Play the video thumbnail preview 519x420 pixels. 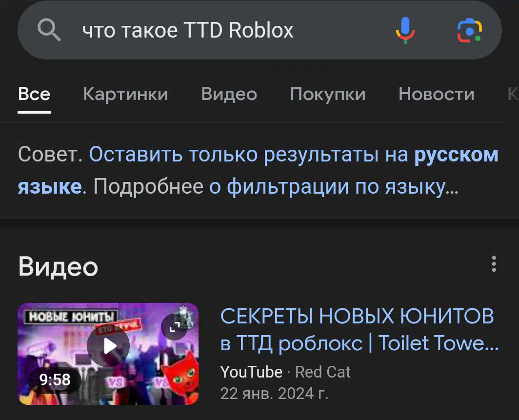click(x=108, y=346)
